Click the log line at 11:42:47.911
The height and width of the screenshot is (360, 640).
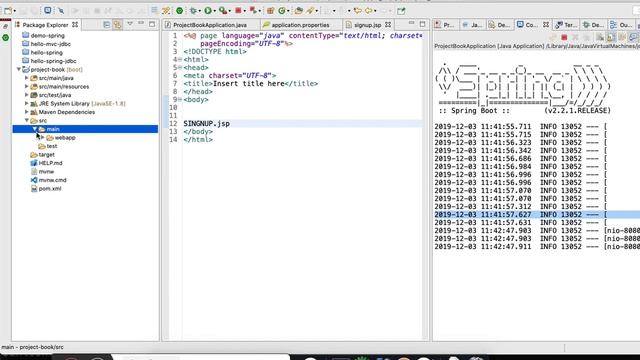537,247
